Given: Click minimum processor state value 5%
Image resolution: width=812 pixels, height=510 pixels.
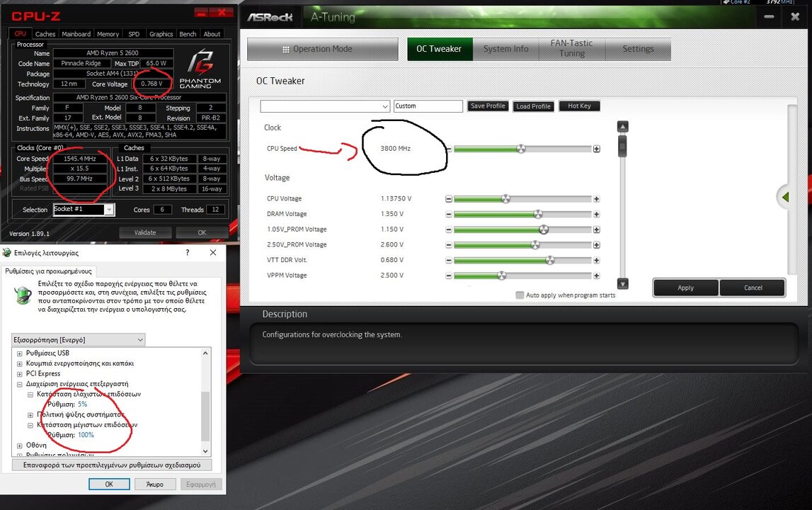Looking at the screenshot, I should click(x=82, y=404).
